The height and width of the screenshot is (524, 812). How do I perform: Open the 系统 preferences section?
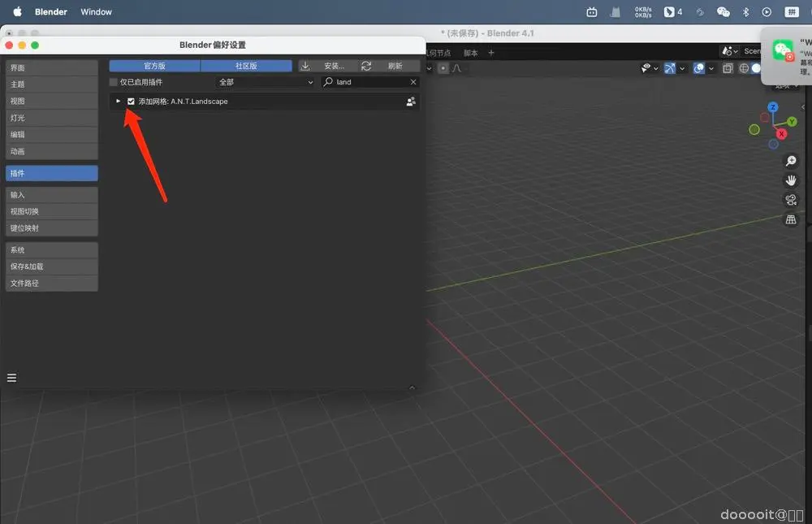pos(52,250)
